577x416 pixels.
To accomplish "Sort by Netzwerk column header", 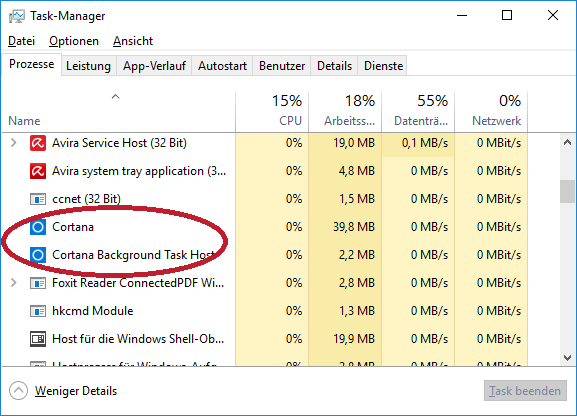I will (x=491, y=112).
